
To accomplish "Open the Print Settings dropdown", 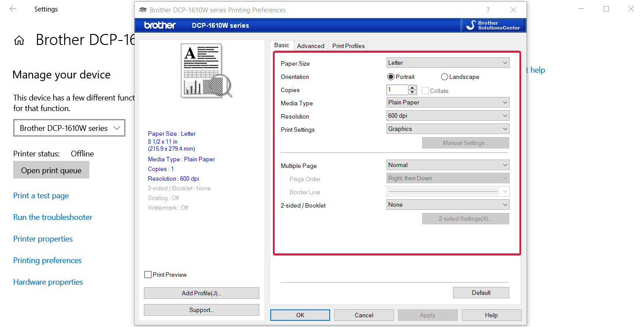I will click(x=448, y=129).
